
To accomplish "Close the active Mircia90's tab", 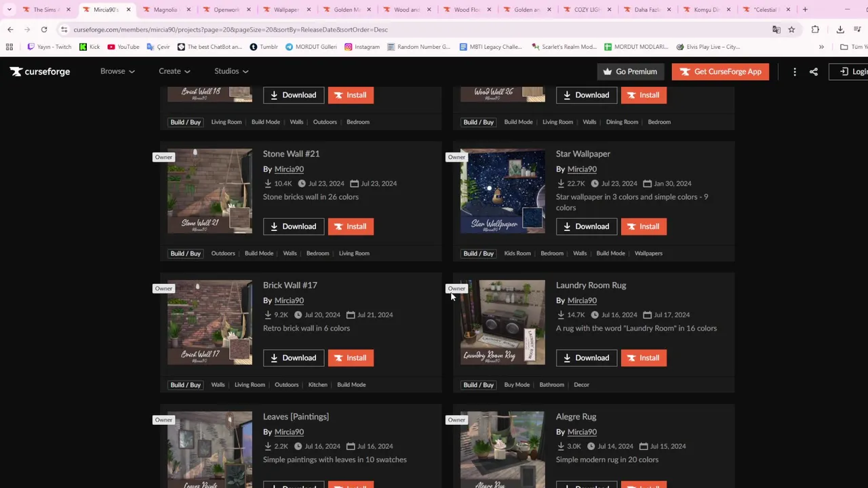I will pyautogui.click(x=128, y=9).
